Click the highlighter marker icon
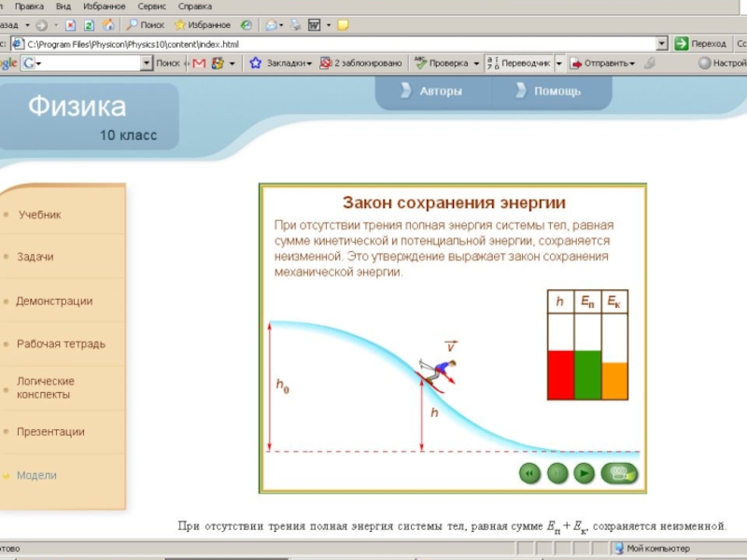This screenshot has height=560, width=747. coord(649,63)
